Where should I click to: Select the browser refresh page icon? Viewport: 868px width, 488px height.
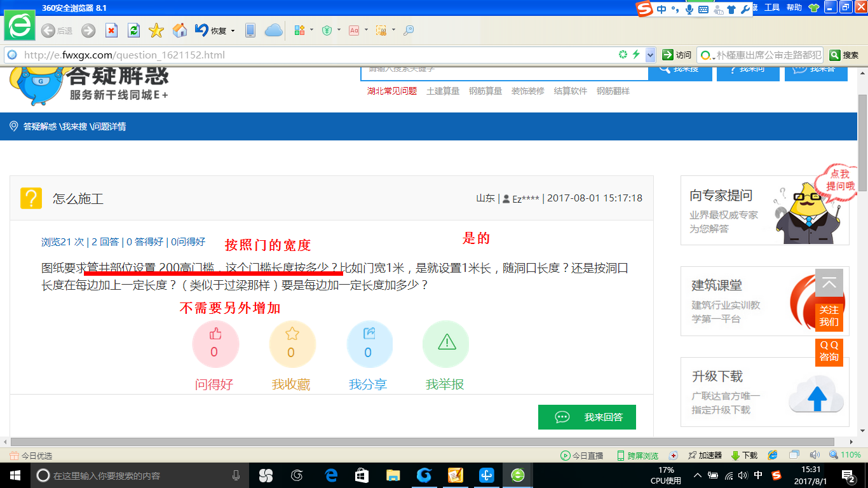tap(132, 30)
